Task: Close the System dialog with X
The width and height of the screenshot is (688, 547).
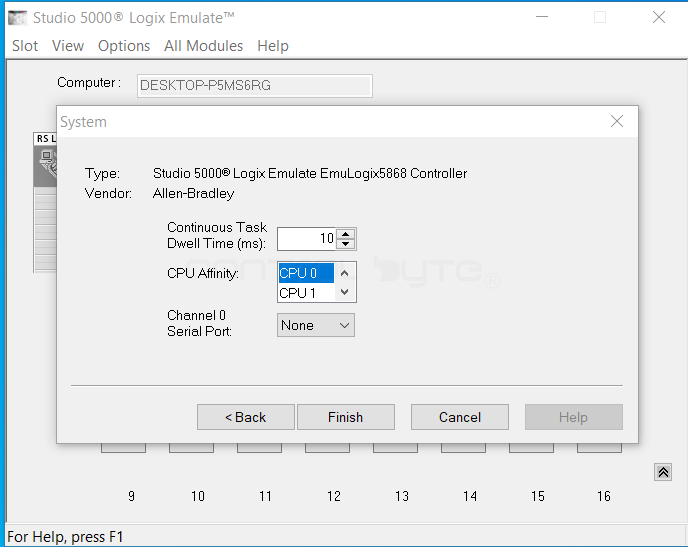Action: 617,121
